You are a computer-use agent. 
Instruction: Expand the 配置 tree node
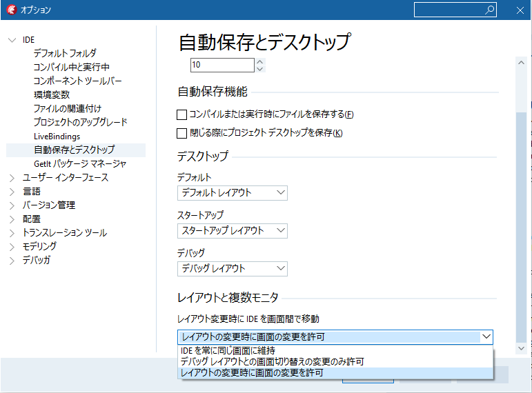coord(12,219)
